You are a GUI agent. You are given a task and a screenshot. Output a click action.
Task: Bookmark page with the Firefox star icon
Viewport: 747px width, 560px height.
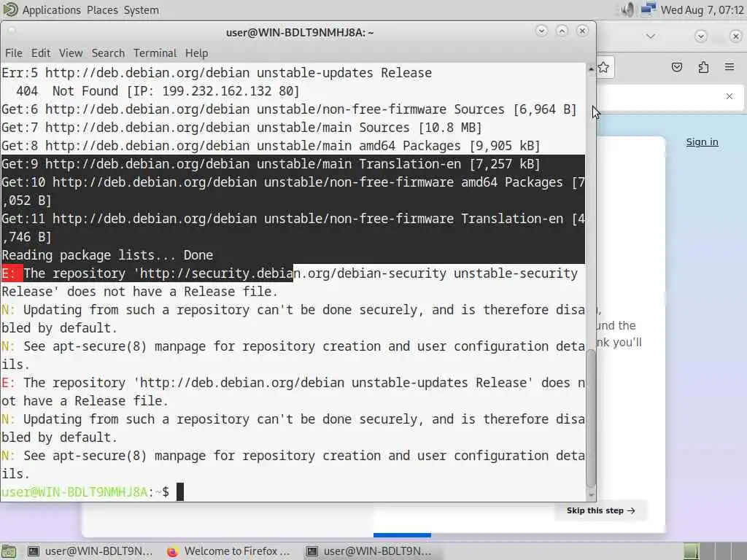pyautogui.click(x=603, y=67)
